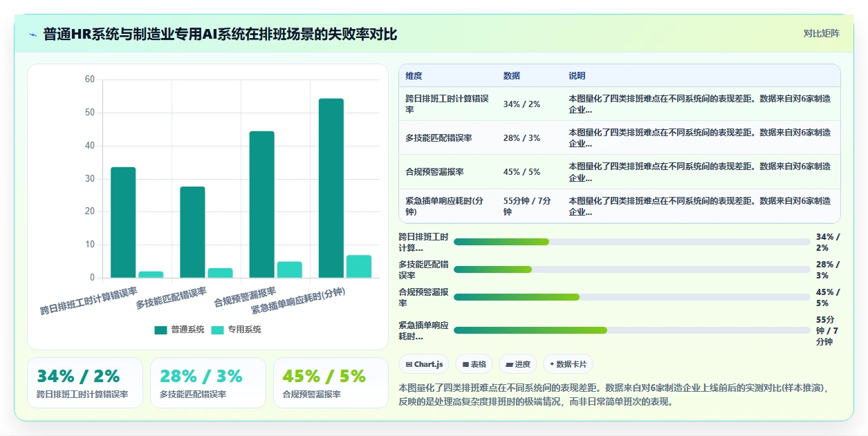This screenshot has width=868, height=436.
Task: Click the 数据 column header
Action: point(512,76)
